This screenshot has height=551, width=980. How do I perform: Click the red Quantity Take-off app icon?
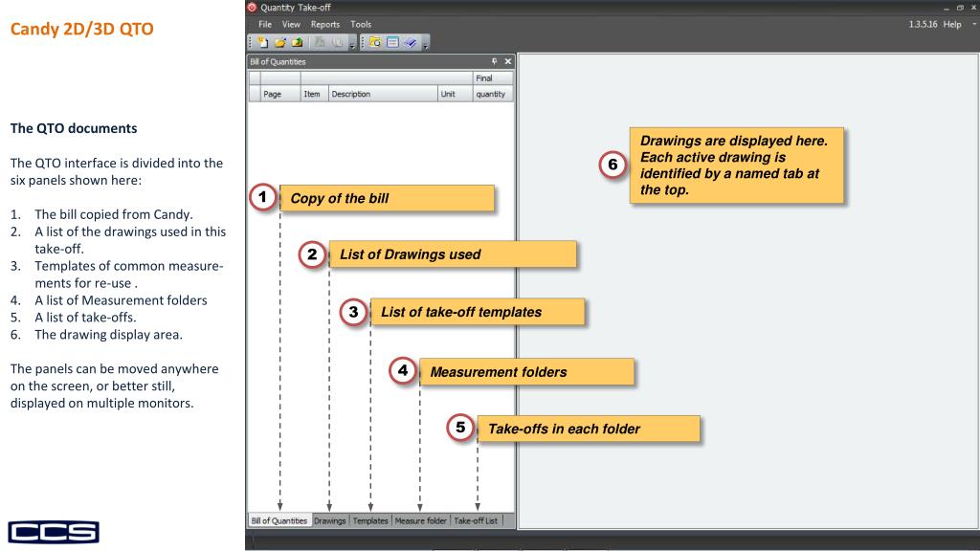pos(252,8)
